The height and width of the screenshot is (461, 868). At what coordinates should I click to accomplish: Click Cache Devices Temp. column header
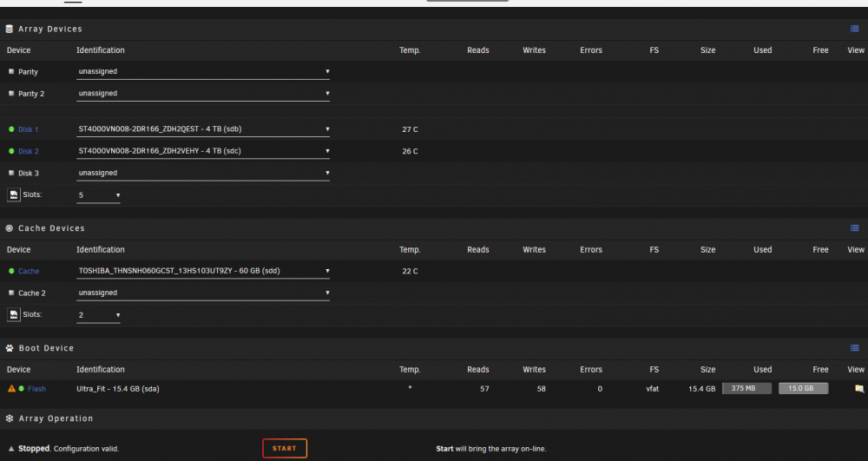410,249
